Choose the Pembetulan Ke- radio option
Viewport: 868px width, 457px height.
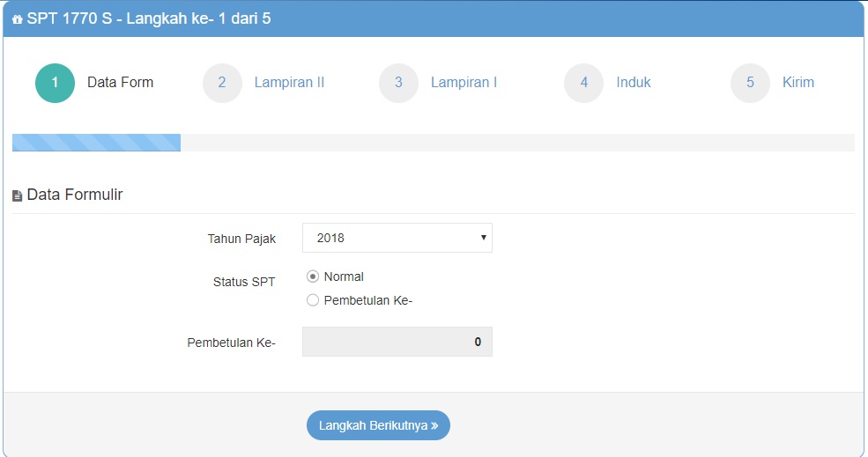[x=313, y=300]
